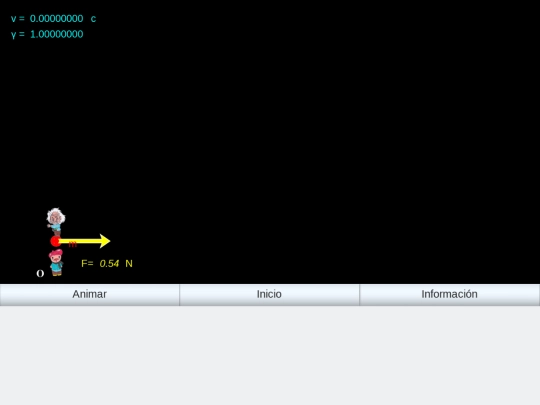Click the gamma value 1.00000000

[x=56, y=34]
